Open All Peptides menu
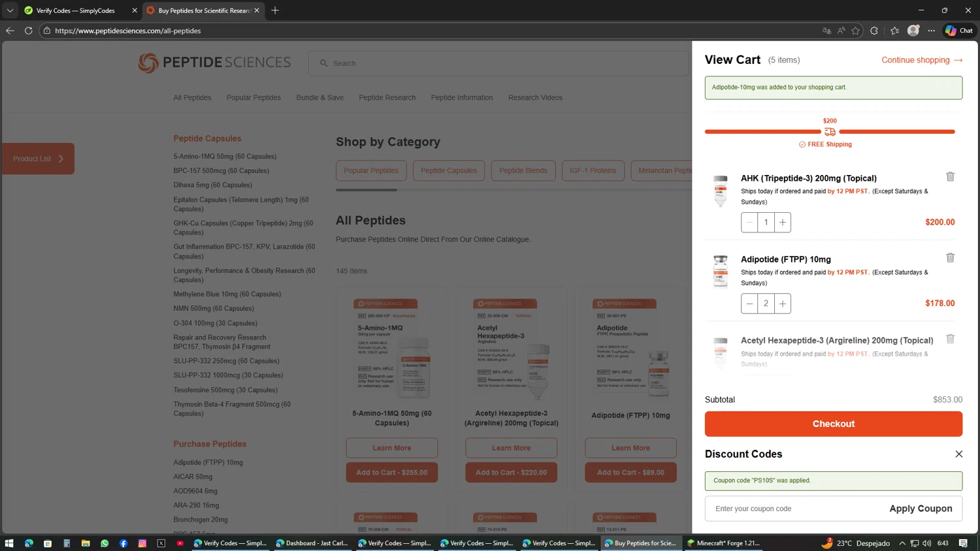The height and width of the screenshot is (551, 980). 192,97
